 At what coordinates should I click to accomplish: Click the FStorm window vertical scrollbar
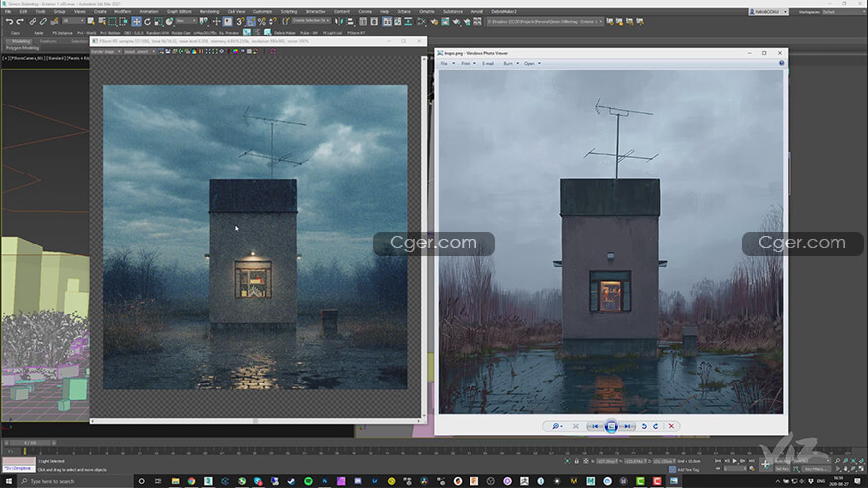(x=424, y=237)
